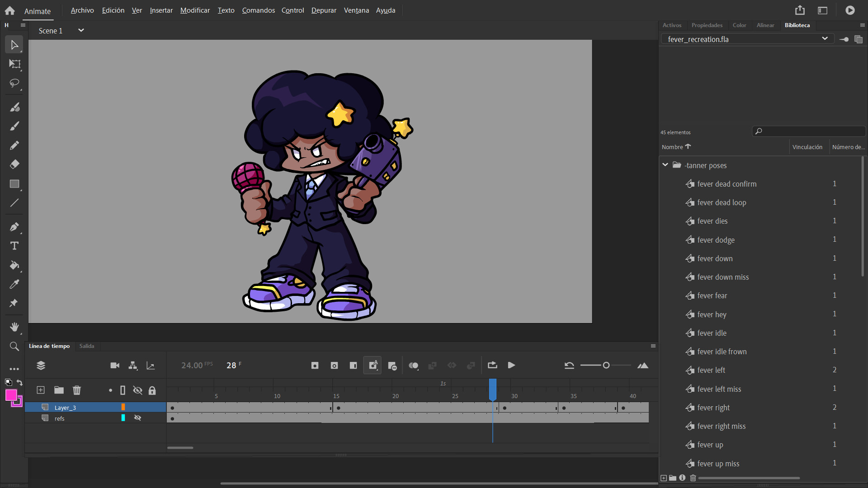Viewport: 868px width, 488px height.
Task: Add a camera to the timeline
Action: pyautogui.click(x=114, y=365)
